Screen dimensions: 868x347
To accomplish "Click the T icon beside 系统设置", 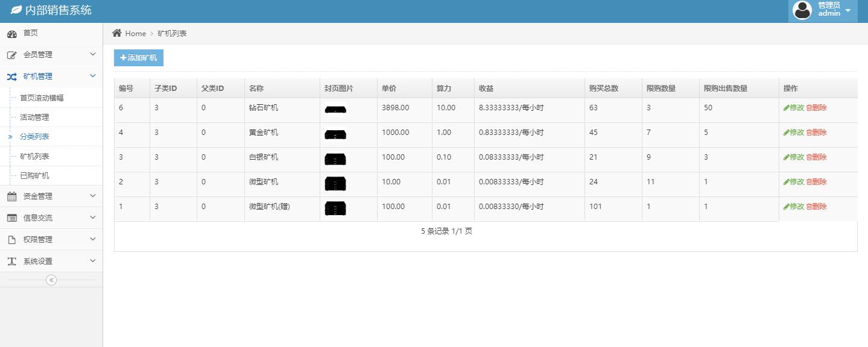I will point(12,261).
